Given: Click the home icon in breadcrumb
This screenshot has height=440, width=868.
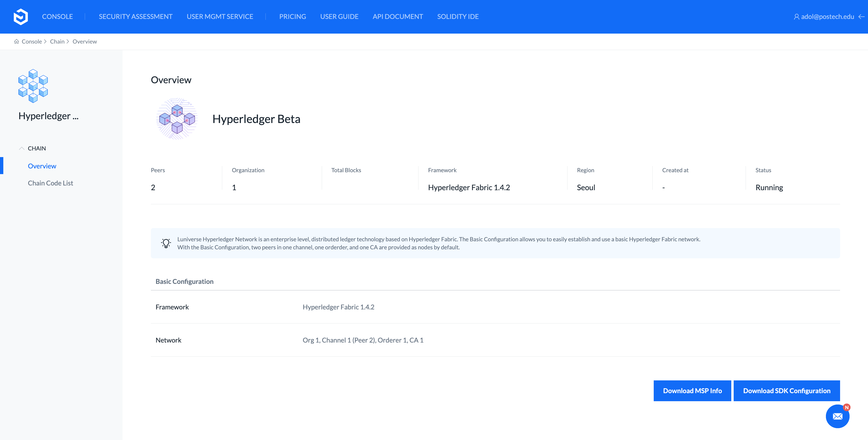Looking at the screenshot, I should click(16, 41).
